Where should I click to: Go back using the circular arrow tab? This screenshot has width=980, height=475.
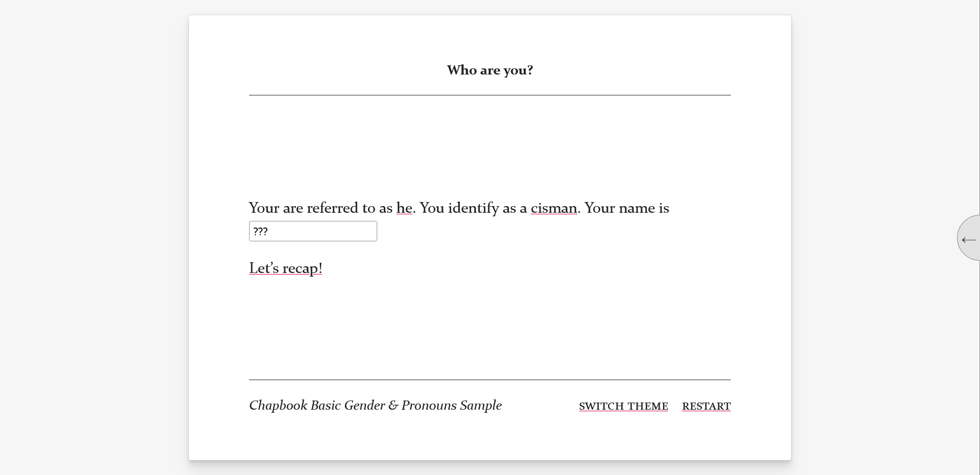968,239
